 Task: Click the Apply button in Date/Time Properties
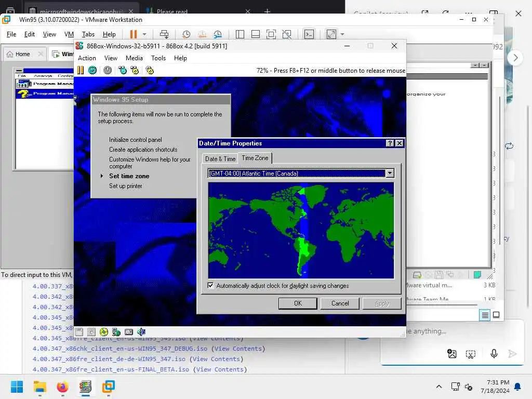click(382, 303)
